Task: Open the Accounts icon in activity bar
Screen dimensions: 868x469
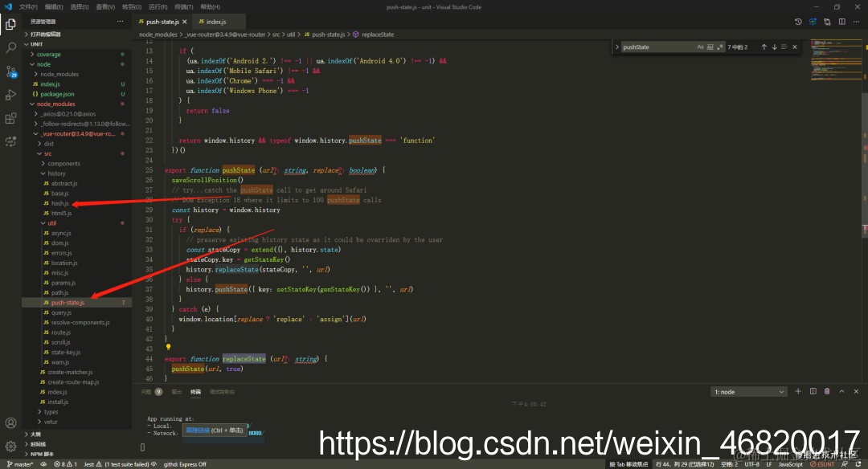Action: coord(10,423)
